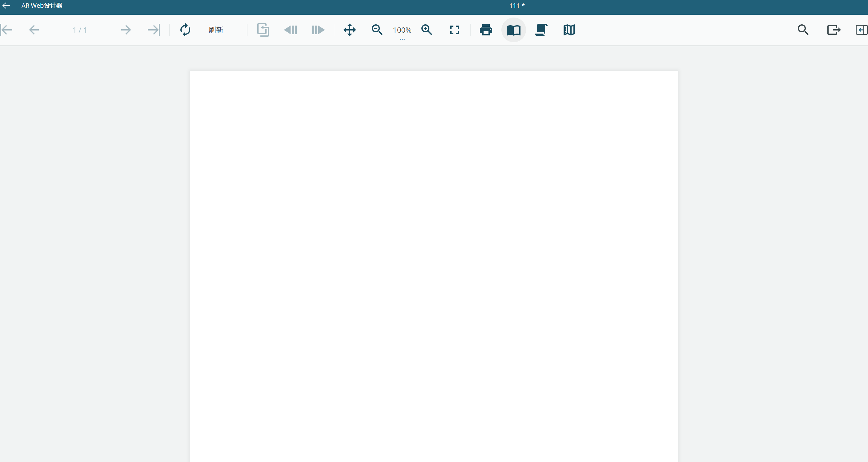Screen dimensions: 868x462
Task: Click the 刷新 text button
Action: pos(216,30)
